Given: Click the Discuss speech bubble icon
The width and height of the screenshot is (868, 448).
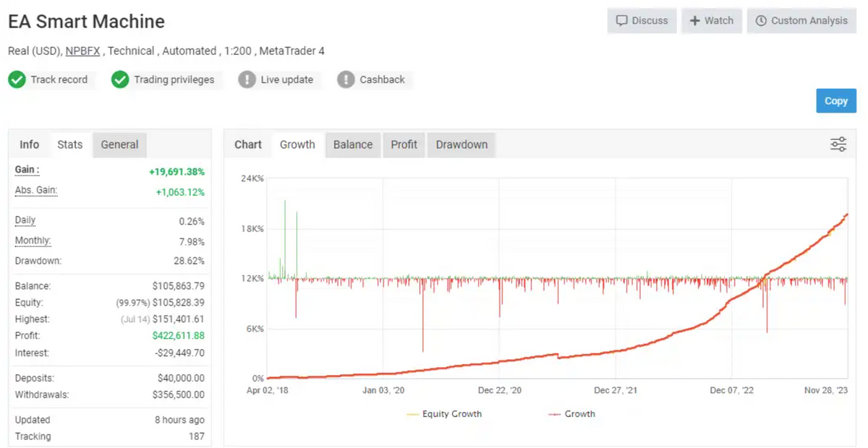Looking at the screenshot, I should coord(621,21).
